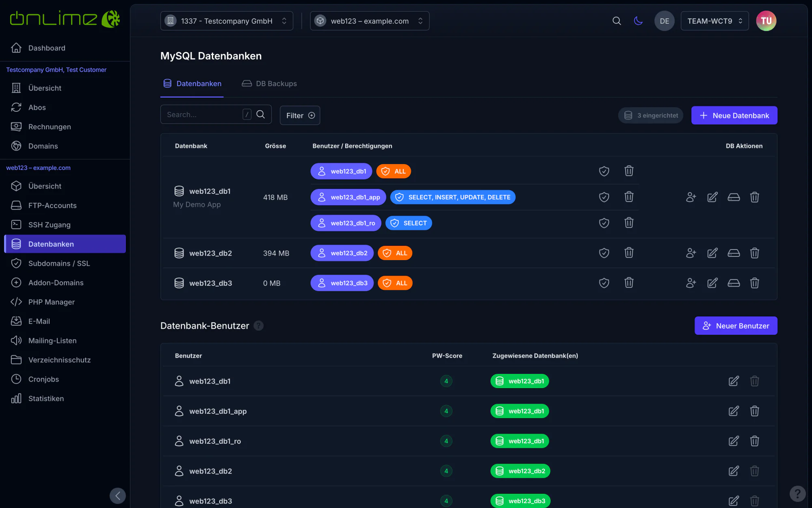The image size is (812, 508).
Task: Add user to database web123_db2
Action: [x=691, y=253]
